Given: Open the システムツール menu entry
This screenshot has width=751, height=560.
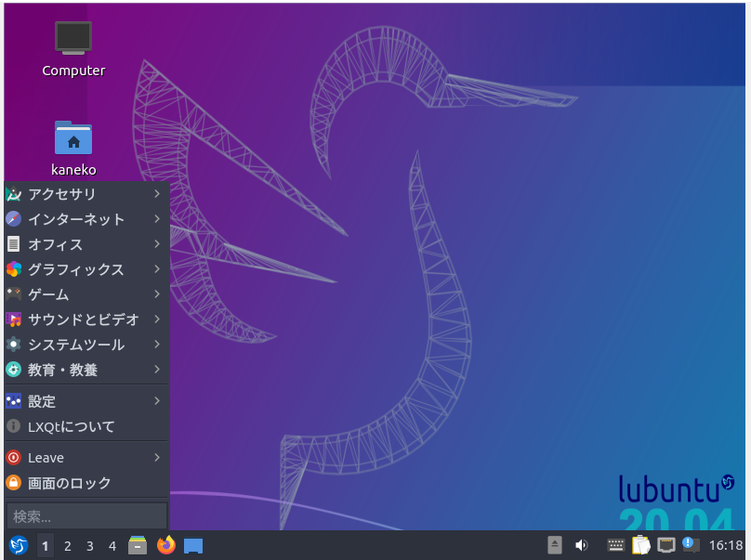Looking at the screenshot, I should point(86,345).
